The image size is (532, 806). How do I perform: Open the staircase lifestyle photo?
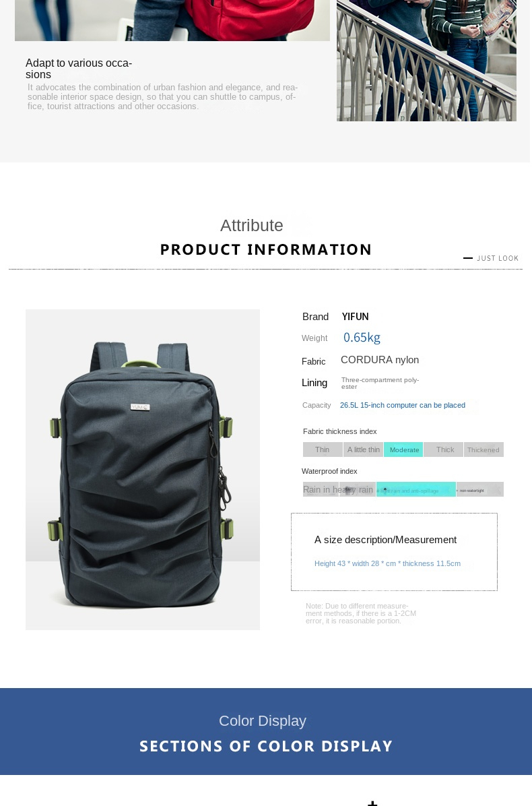point(426,61)
